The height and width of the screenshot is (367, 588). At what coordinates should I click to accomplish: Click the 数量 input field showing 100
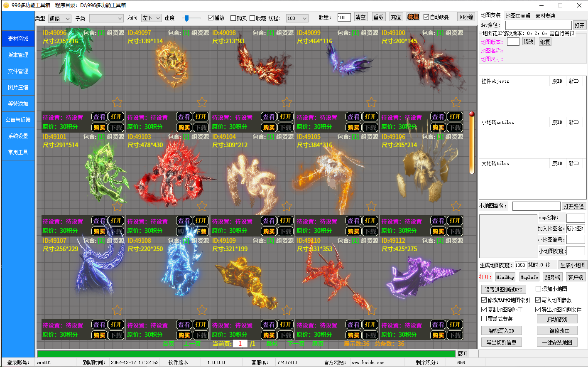click(x=344, y=17)
